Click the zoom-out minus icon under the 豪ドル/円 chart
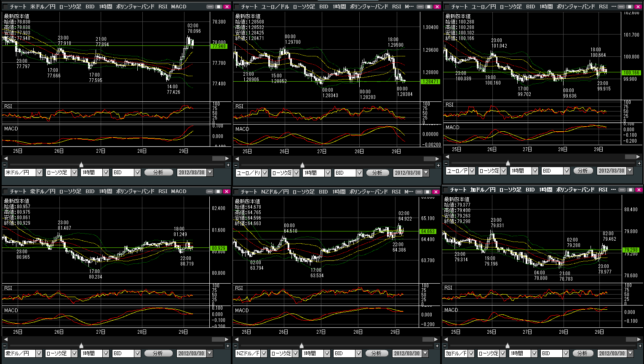 tap(5, 346)
